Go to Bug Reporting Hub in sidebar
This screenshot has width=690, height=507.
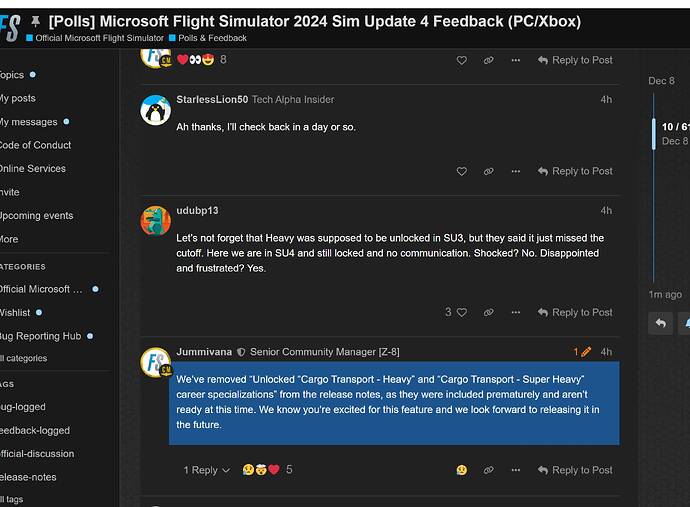pos(40,336)
